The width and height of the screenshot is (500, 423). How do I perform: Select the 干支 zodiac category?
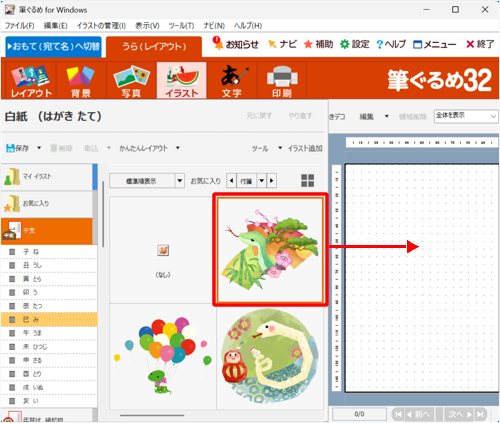47,231
